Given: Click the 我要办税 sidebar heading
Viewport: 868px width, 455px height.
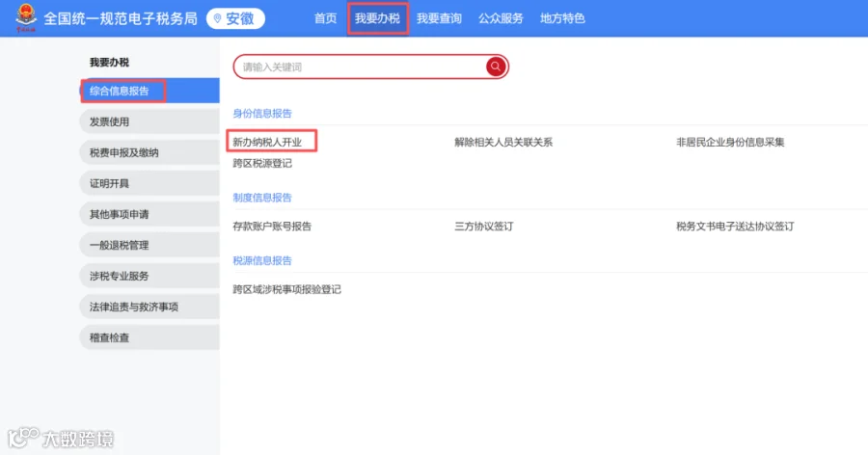Looking at the screenshot, I should [109, 62].
